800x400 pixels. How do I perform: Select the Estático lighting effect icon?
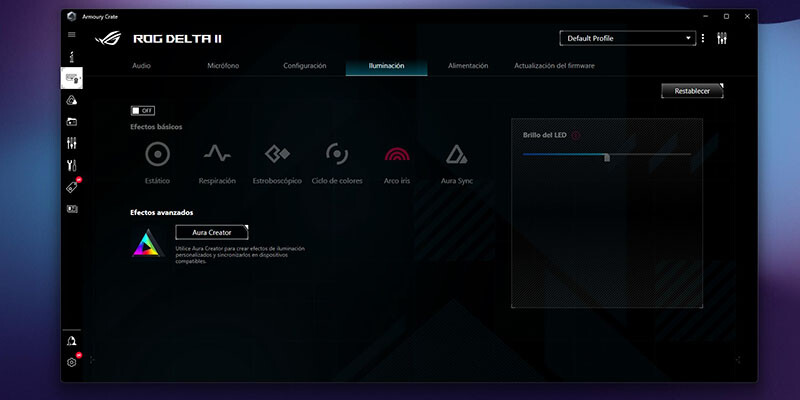coord(157,154)
